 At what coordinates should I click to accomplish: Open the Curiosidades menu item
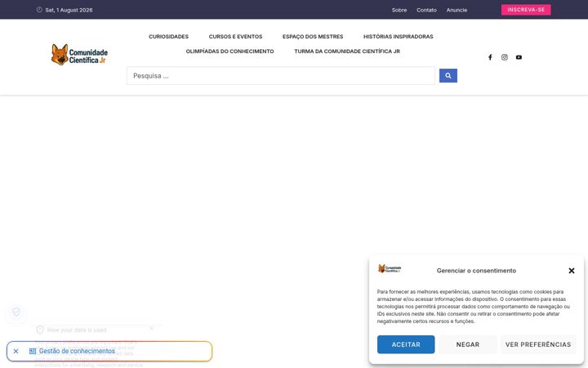click(x=168, y=37)
